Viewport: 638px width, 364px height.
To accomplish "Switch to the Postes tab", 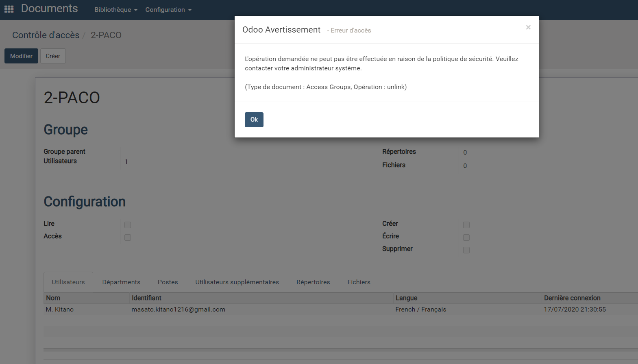I will (168, 282).
